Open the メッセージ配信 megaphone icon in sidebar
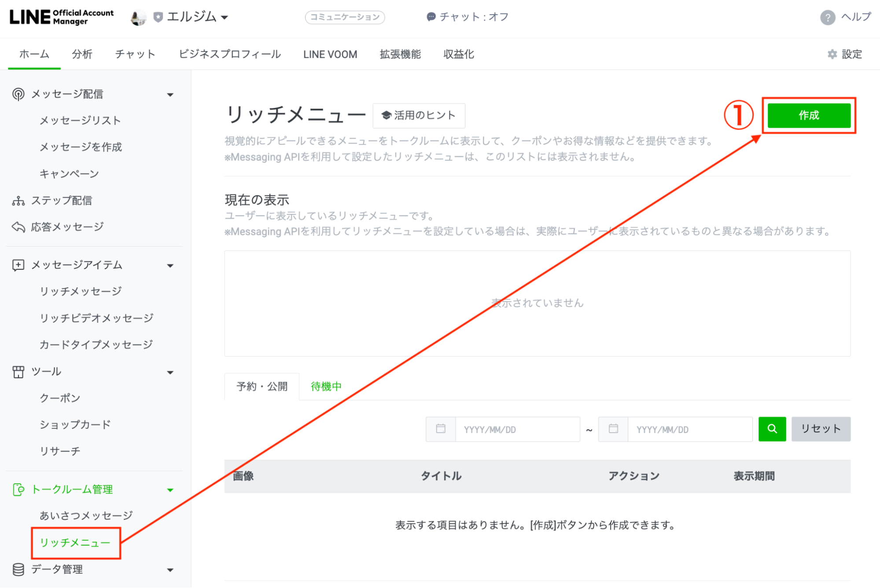This screenshot has width=880, height=588. (18, 94)
